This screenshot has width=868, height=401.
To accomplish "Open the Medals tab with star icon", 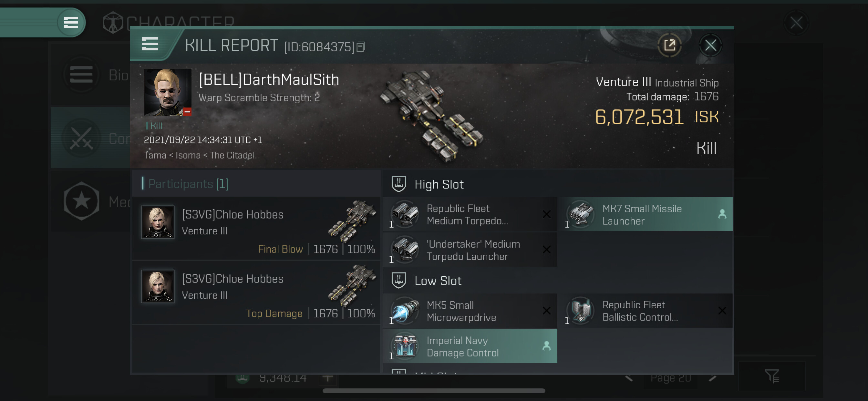I will (x=90, y=201).
